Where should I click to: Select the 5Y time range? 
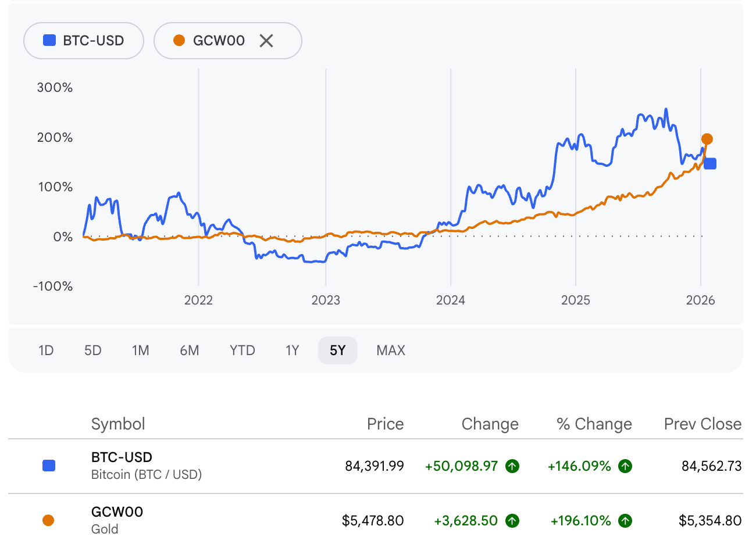tap(338, 350)
